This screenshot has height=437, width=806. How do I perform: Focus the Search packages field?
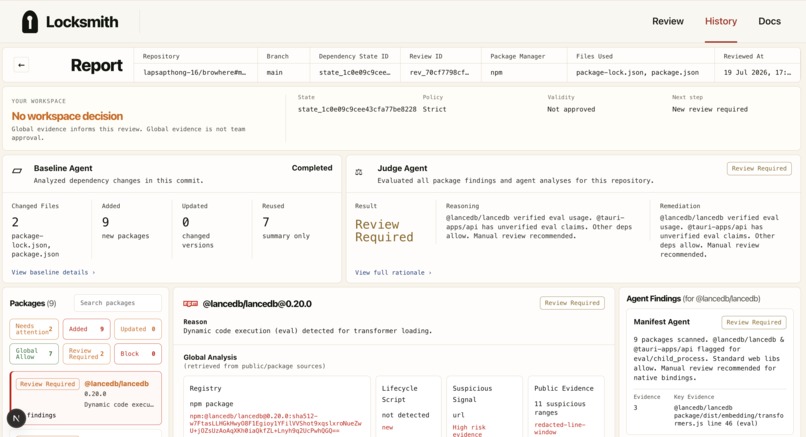(x=118, y=303)
